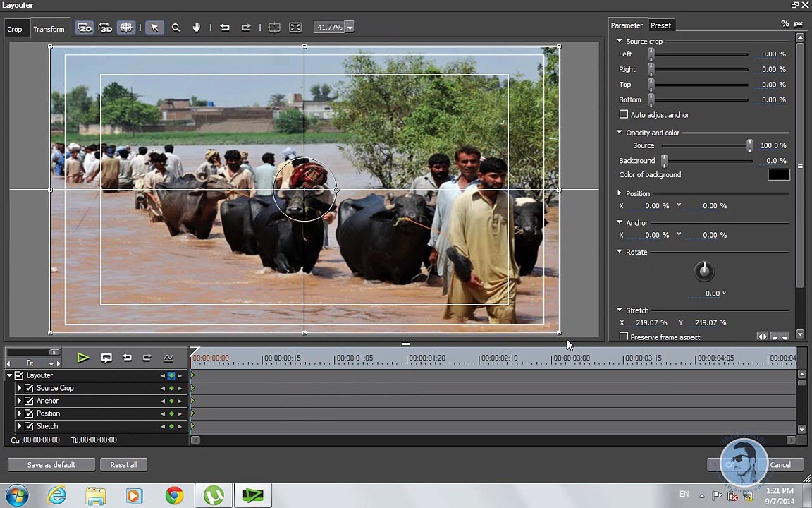Click the redo icon in the top toolbar
The height and width of the screenshot is (508, 812).
pyautogui.click(x=246, y=28)
